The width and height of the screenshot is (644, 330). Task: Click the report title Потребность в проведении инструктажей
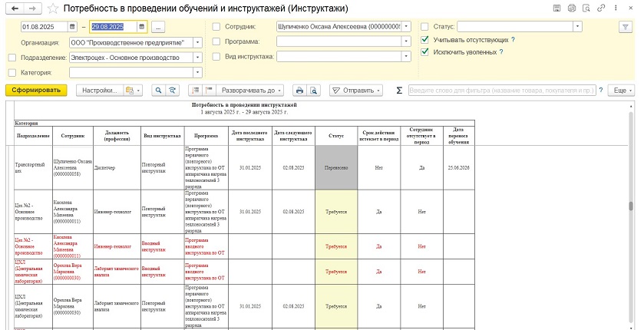point(244,105)
